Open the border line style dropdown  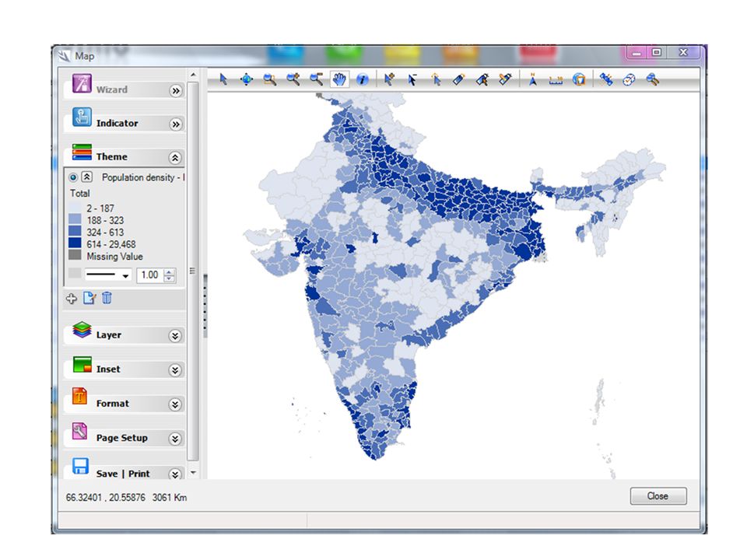point(126,275)
